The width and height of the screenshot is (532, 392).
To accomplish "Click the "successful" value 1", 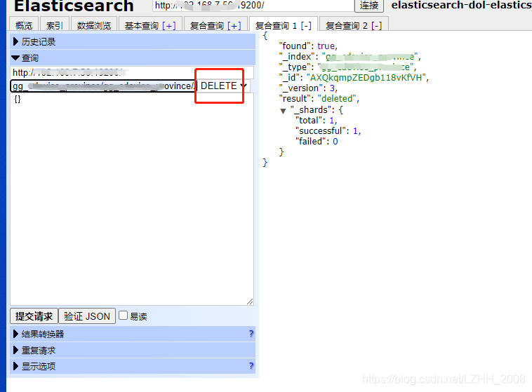I will [x=356, y=131].
